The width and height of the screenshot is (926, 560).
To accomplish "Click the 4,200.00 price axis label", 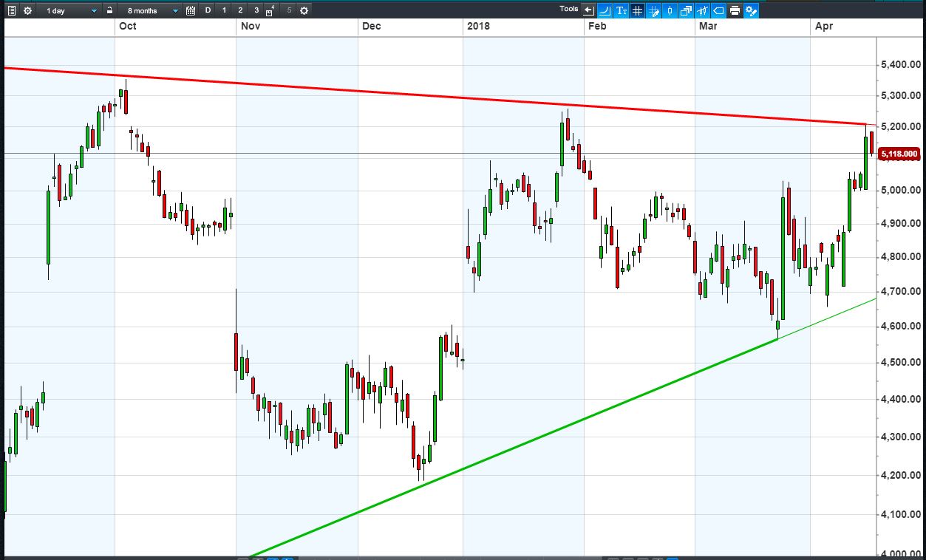I will point(901,475).
